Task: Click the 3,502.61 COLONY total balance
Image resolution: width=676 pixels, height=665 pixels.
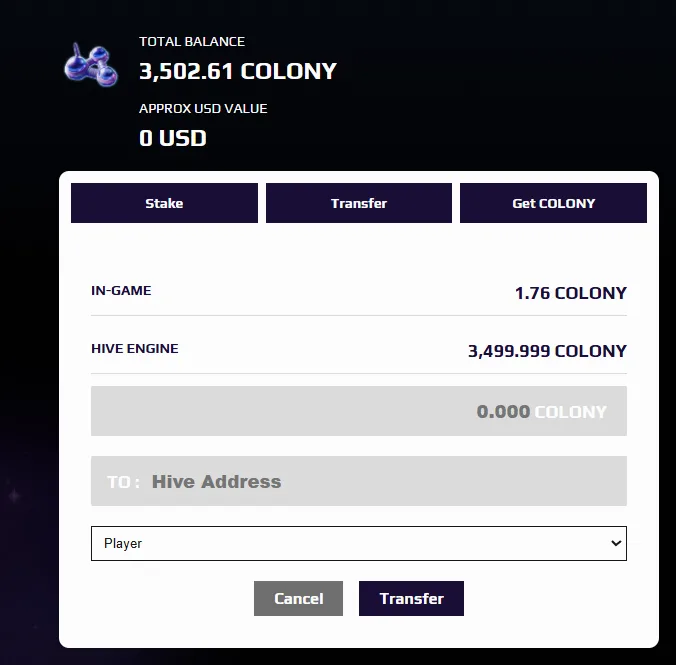Action: click(x=238, y=71)
